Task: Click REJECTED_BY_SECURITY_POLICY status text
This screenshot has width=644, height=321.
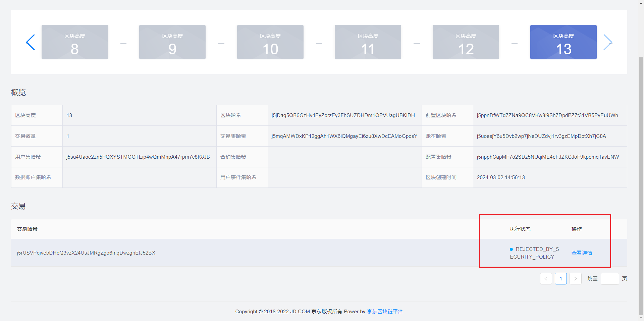Action: pyautogui.click(x=534, y=253)
